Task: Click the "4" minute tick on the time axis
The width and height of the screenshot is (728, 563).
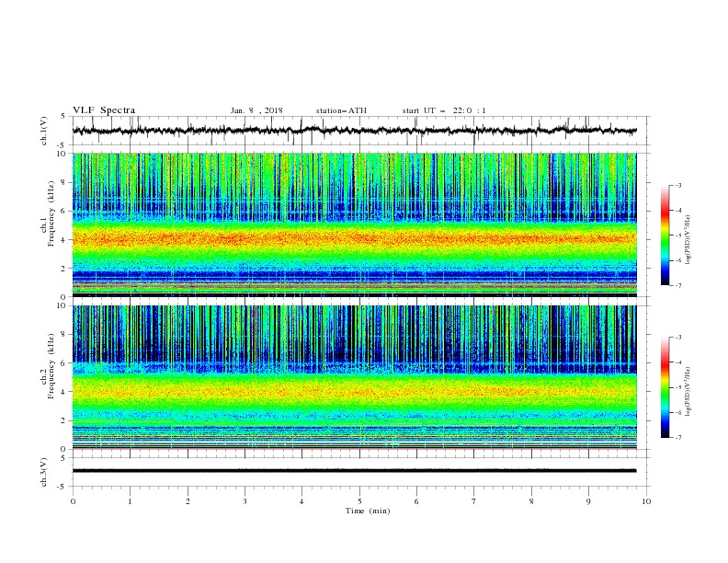Action: tap(301, 501)
